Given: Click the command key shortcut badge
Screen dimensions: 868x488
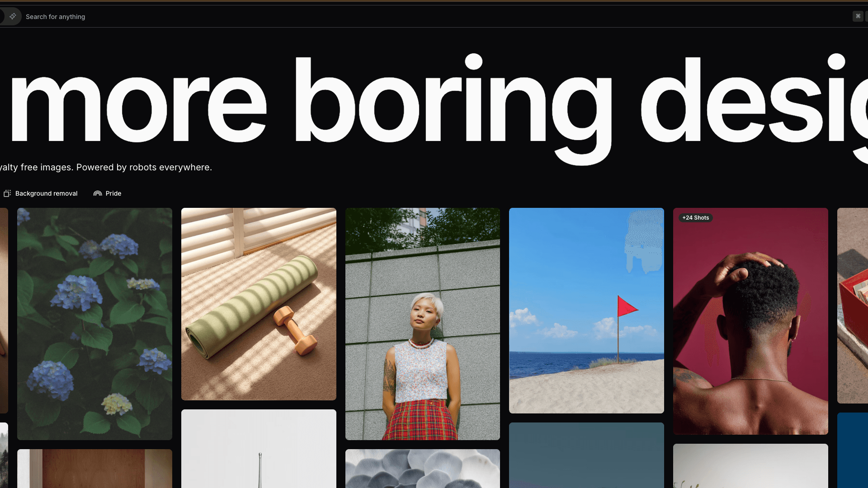Looking at the screenshot, I should pyautogui.click(x=858, y=16).
